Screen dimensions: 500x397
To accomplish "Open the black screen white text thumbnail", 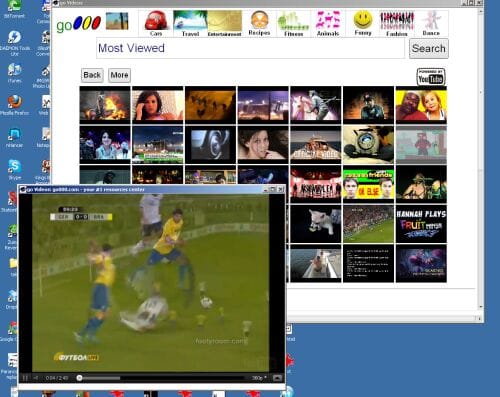I will (x=368, y=263).
